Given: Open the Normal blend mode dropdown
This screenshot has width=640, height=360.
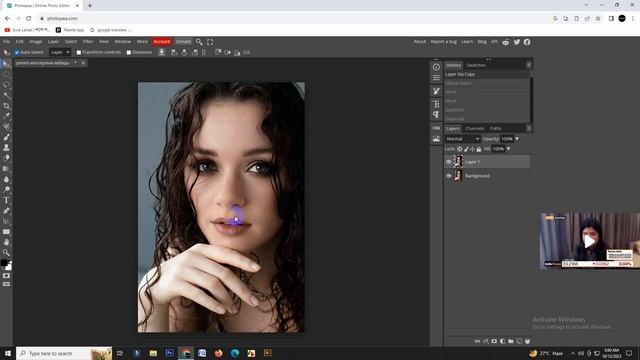Looking at the screenshot, I should pyautogui.click(x=462, y=139).
